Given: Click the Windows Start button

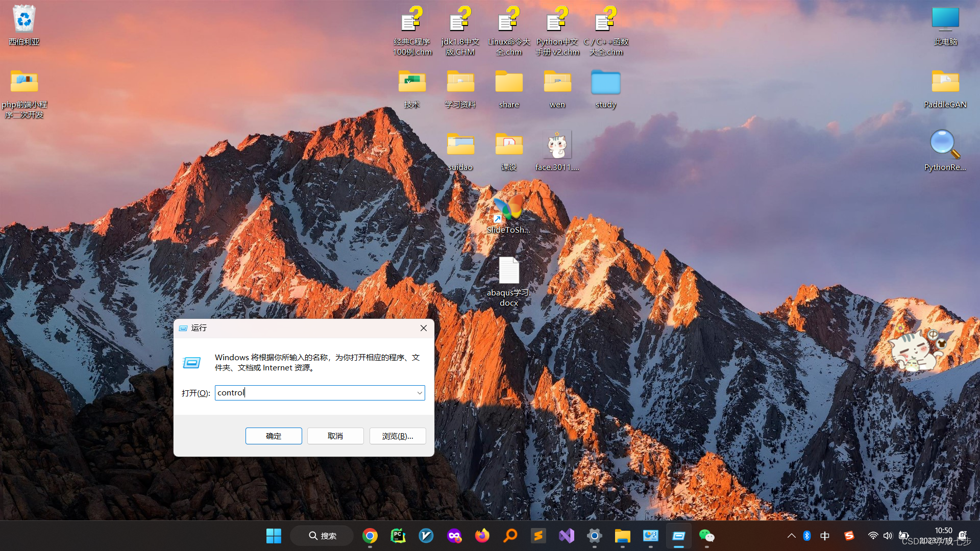Looking at the screenshot, I should 274,536.
